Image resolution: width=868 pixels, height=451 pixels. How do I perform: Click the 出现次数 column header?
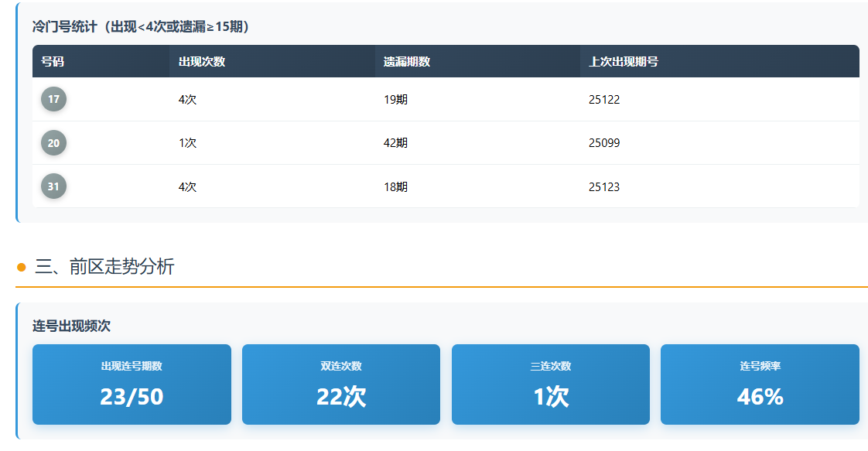(272, 61)
